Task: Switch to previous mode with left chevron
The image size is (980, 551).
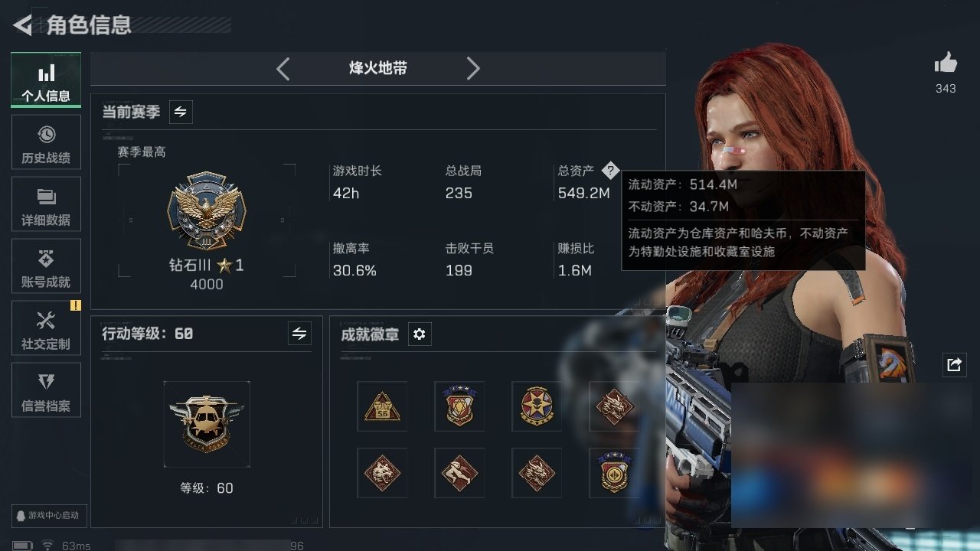Action: (x=283, y=69)
